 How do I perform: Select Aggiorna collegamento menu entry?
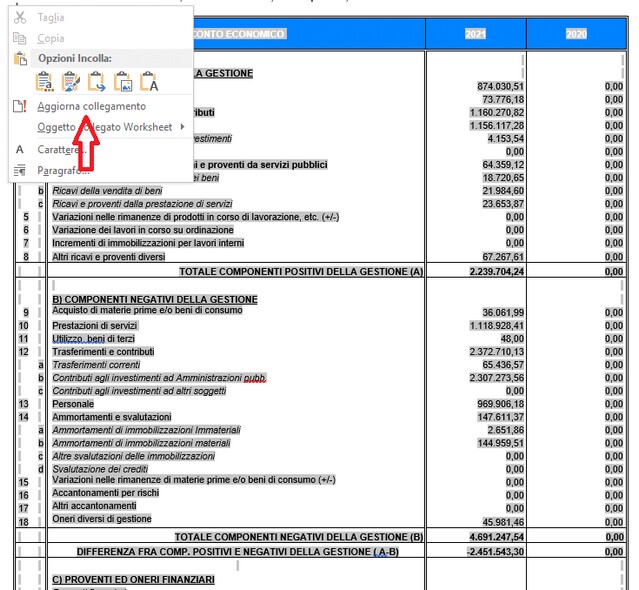[92, 106]
